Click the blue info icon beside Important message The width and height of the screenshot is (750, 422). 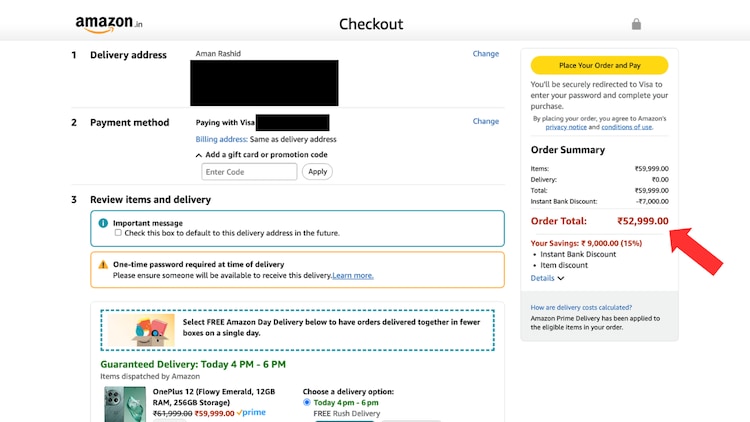[103, 223]
